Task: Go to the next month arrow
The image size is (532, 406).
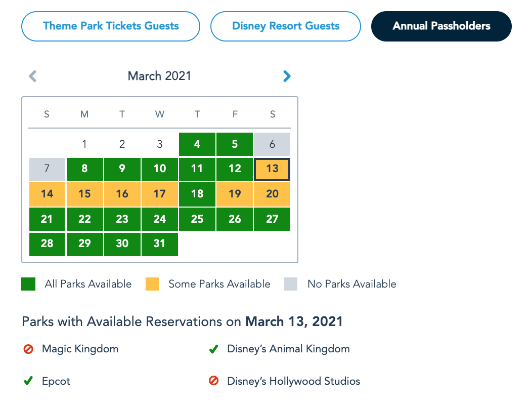Action: [287, 76]
